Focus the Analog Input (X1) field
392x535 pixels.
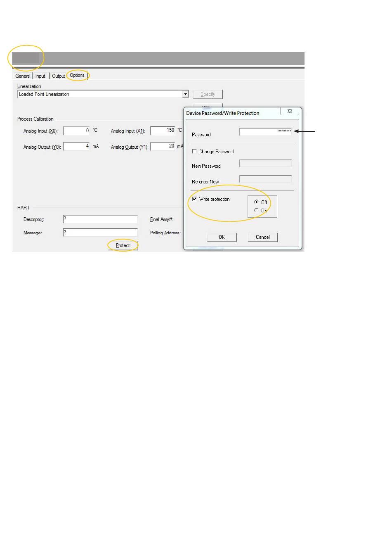click(163, 131)
